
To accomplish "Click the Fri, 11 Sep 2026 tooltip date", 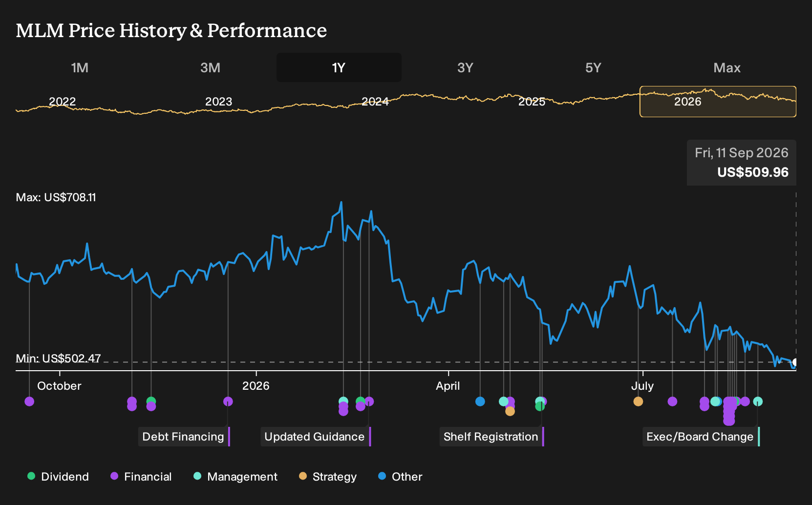I will [742, 153].
